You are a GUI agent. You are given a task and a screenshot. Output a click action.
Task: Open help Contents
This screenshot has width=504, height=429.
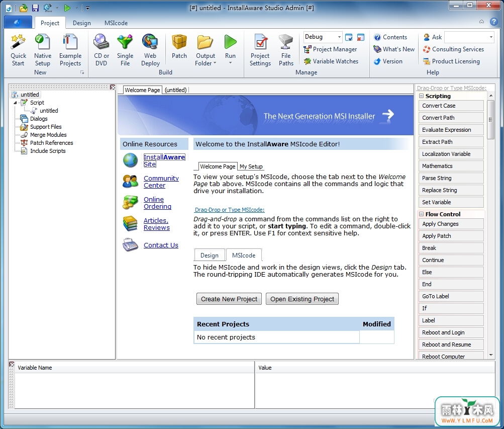[x=390, y=37]
